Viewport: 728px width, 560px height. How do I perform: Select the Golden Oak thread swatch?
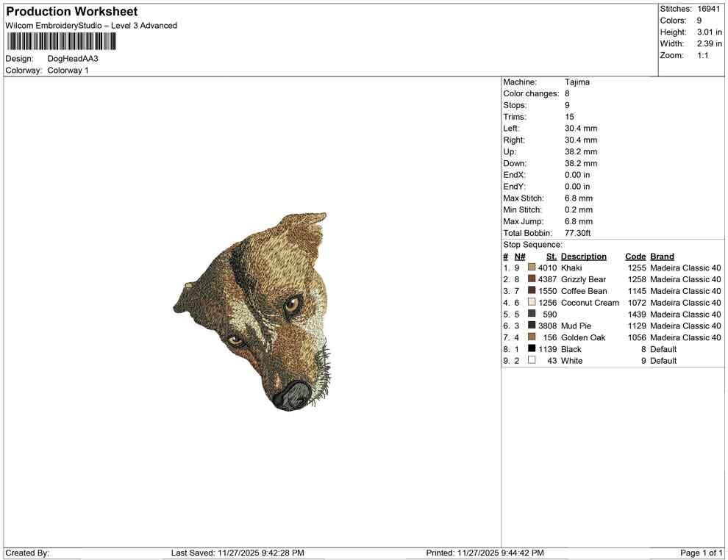[x=532, y=337]
